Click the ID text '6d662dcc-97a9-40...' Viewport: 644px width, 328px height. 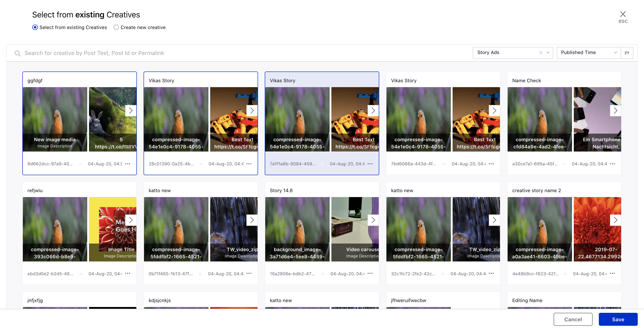tap(50, 164)
